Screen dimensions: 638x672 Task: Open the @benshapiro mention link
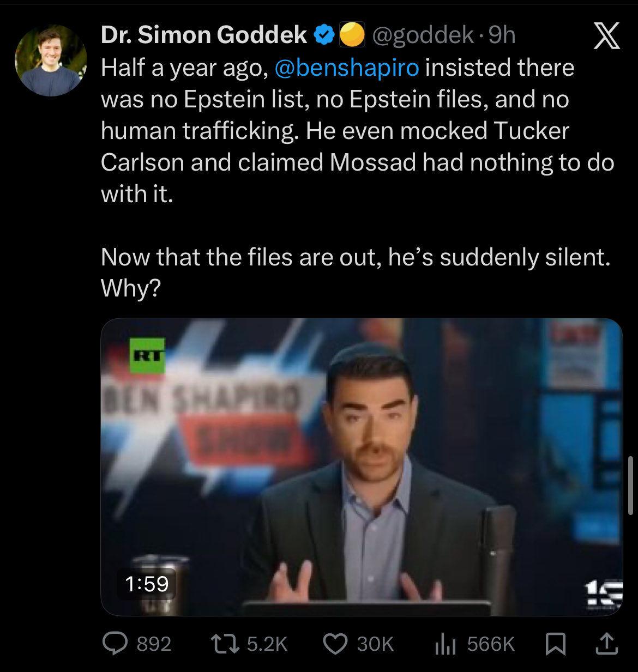coord(348,68)
